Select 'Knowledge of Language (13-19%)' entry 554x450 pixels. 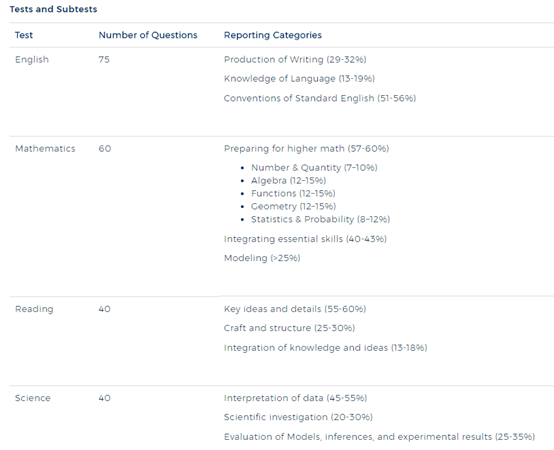tap(299, 78)
